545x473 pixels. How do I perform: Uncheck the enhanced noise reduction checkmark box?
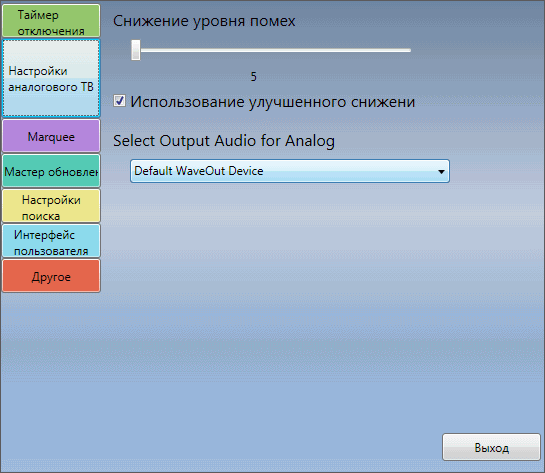pyautogui.click(x=120, y=101)
